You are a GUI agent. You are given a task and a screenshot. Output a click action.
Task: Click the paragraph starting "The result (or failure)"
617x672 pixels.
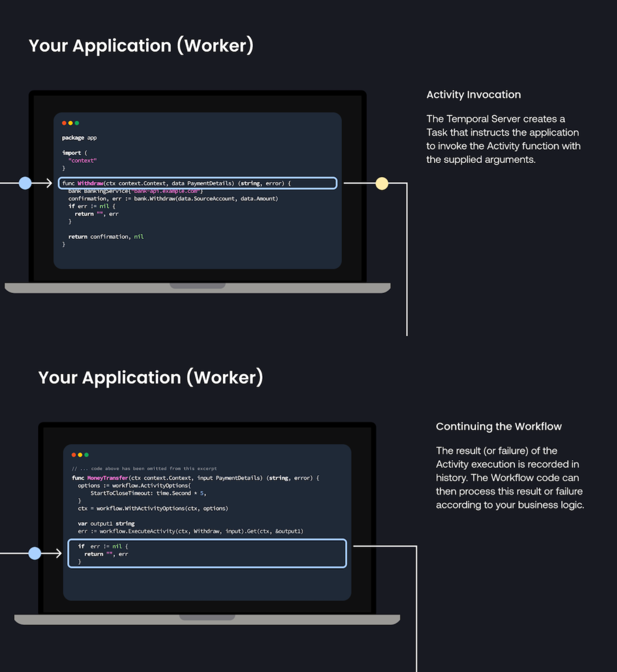pyautogui.click(x=510, y=478)
